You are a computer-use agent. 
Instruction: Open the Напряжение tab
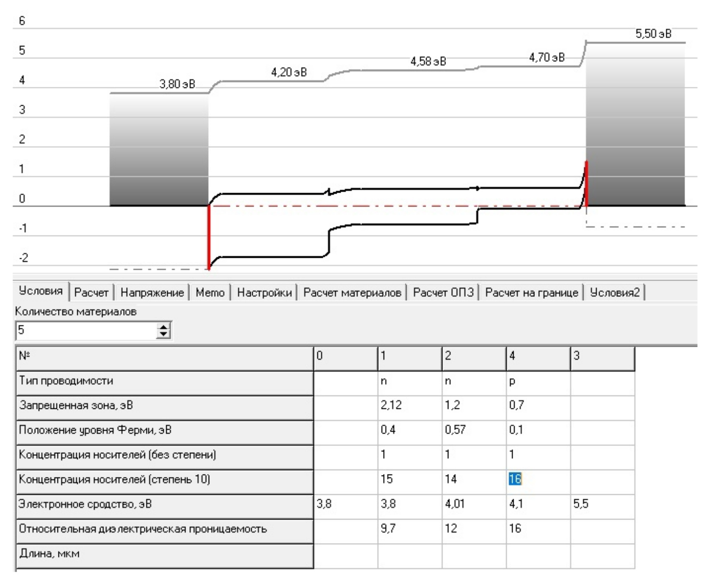pos(152,293)
